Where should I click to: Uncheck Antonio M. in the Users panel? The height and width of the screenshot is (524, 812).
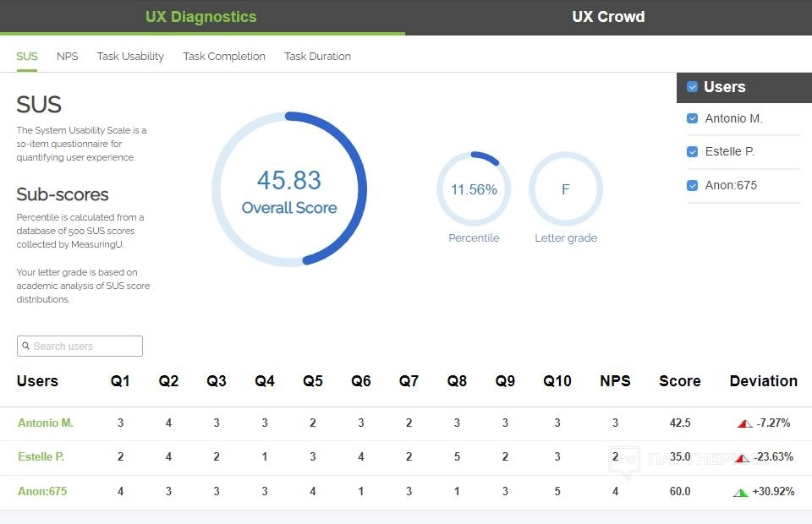pyautogui.click(x=693, y=119)
